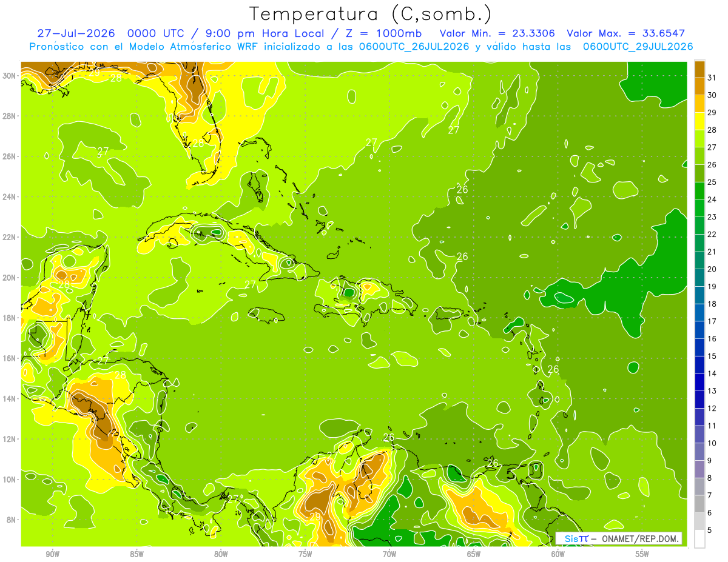Pick yellow legend swatch between 28 and 29
The image size is (728, 562).
pyautogui.click(x=699, y=121)
